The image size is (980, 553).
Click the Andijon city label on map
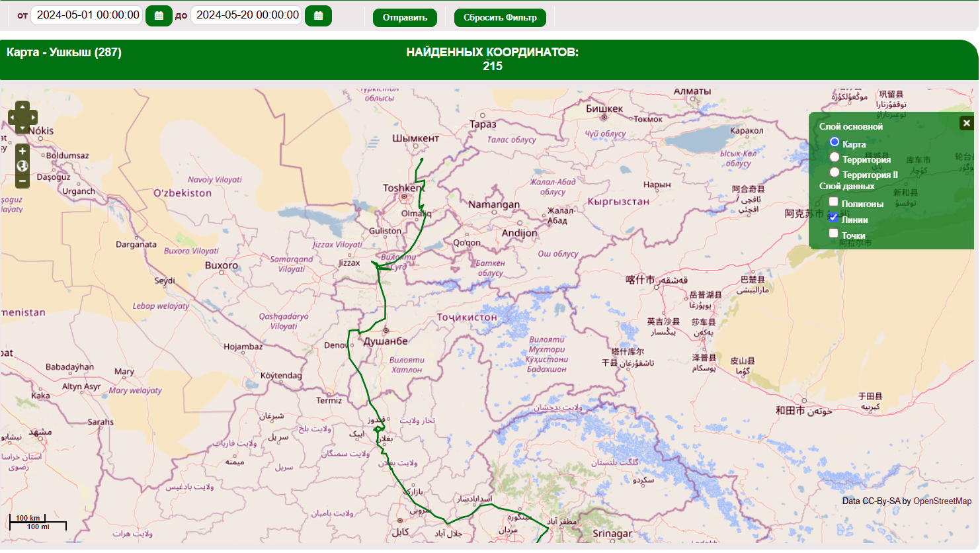click(520, 233)
